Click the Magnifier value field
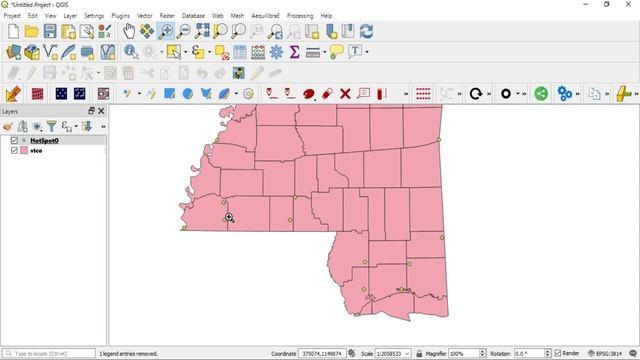 [x=463, y=353]
